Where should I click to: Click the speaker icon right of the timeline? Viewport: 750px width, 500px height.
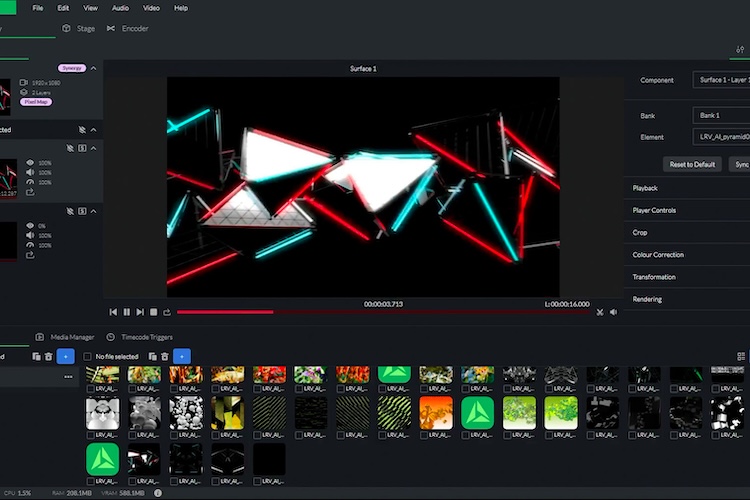click(x=613, y=312)
